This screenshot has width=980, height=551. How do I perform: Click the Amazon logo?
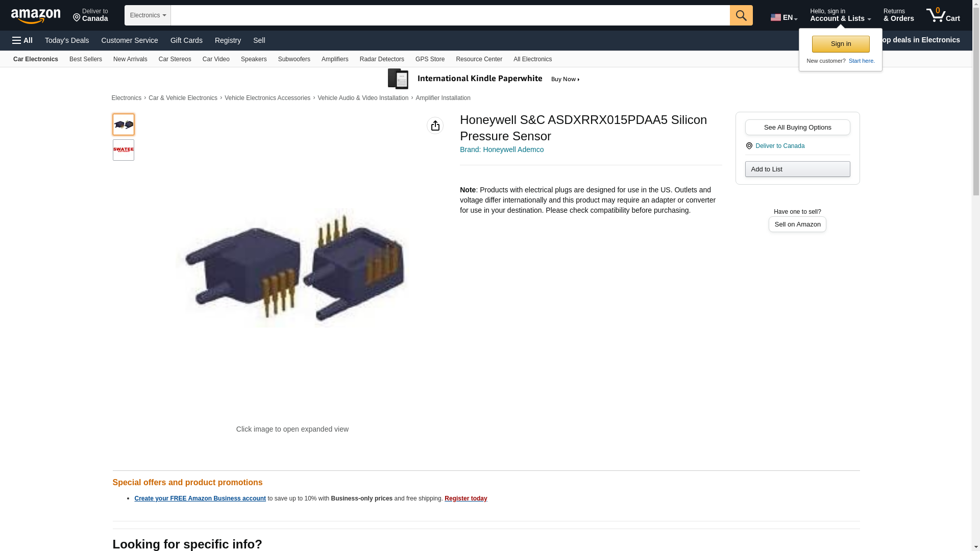click(x=36, y=16)
